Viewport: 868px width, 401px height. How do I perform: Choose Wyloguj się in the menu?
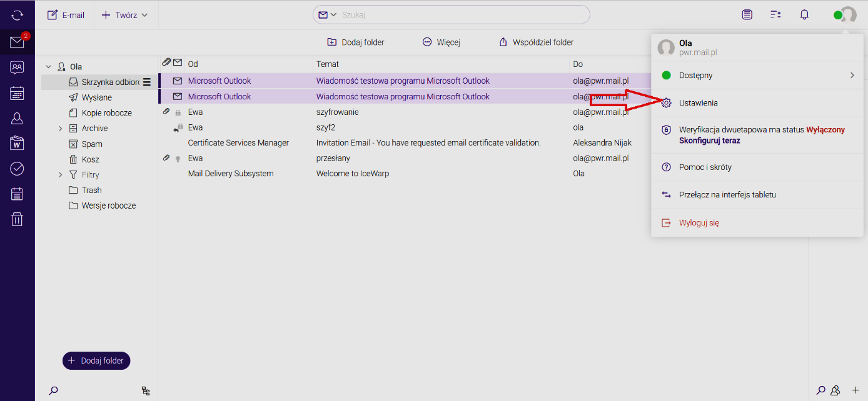pos(699,223)
